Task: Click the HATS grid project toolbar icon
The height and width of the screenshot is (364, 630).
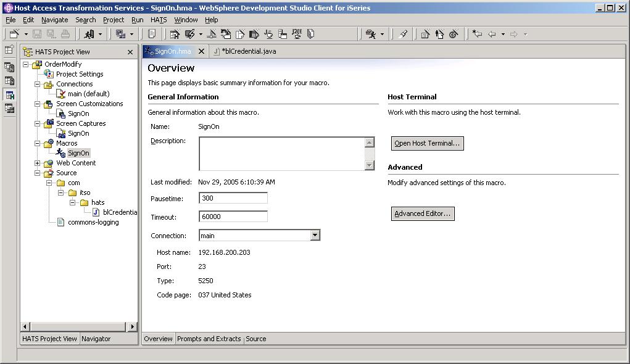Action: point(175,34)
